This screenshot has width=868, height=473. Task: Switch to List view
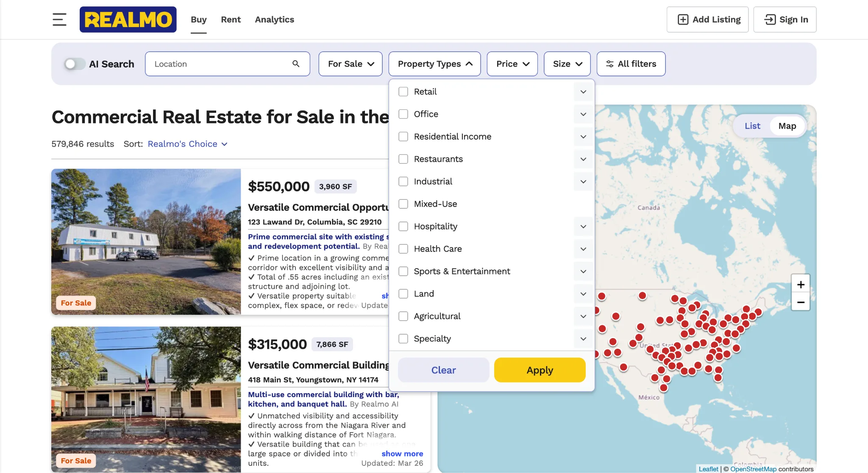(x=752, y=126)
